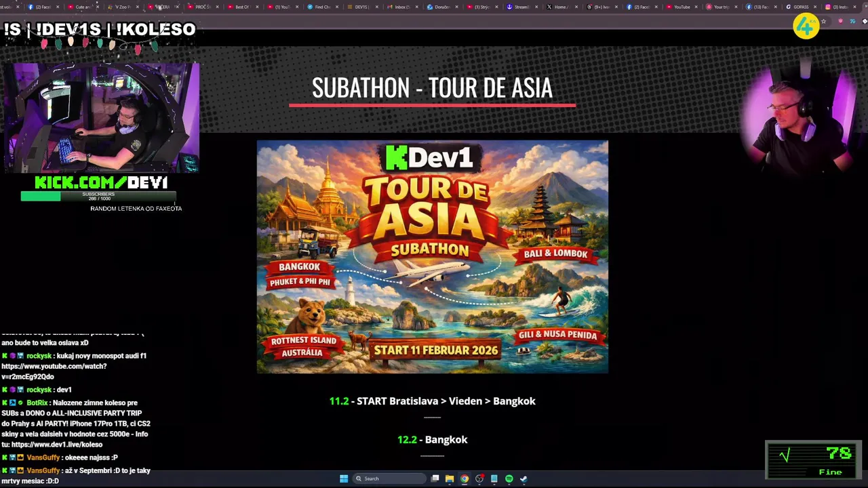Open Task View in the taskbar
The width and height of the screenshot is (868, 488).
pyautogui.click(x=435, y=479)
